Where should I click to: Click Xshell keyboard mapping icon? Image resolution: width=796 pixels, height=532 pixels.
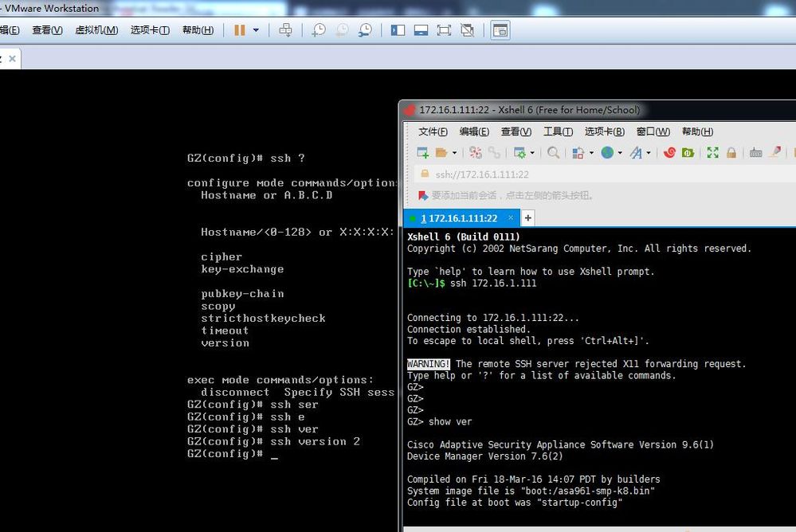(x=756, y=153)
